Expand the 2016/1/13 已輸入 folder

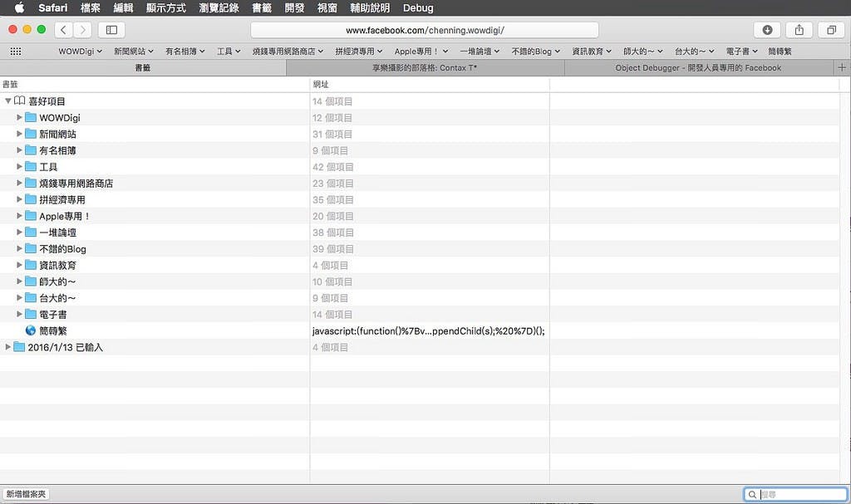pyautogui.click(x=8, y=347)
